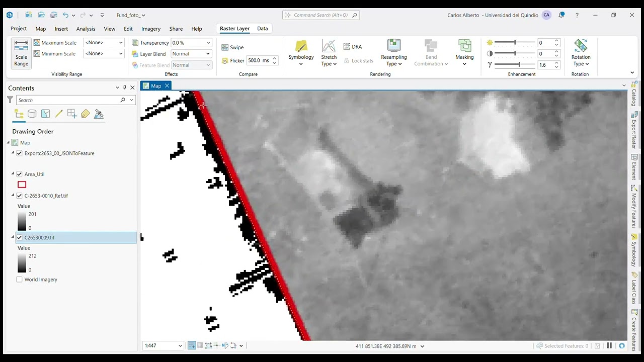Image resolution: width=644 pixels, height=362 pixels.
Task: Select List By Editing pencil icon
Action: point(58,114)
